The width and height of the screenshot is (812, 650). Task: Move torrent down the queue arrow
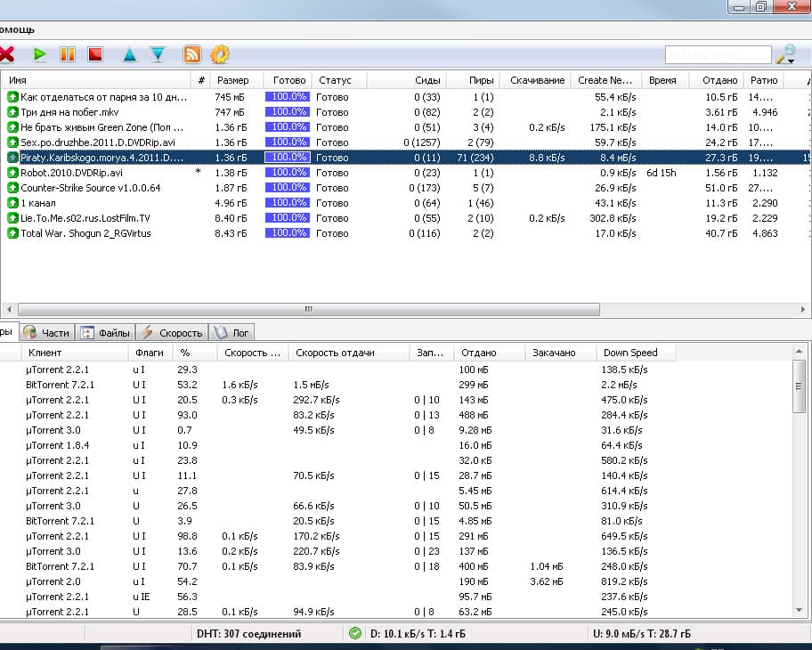[158, 54]
